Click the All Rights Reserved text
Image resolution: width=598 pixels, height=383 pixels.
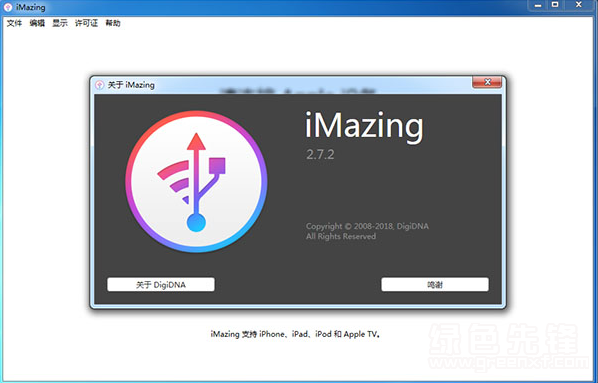pyautogui.click(x=341, y=237)
